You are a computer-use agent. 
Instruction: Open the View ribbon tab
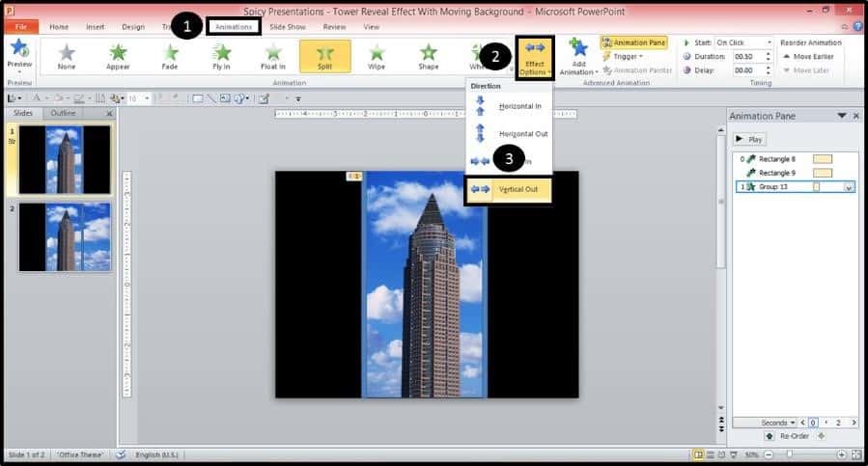[x=372, y=27]
